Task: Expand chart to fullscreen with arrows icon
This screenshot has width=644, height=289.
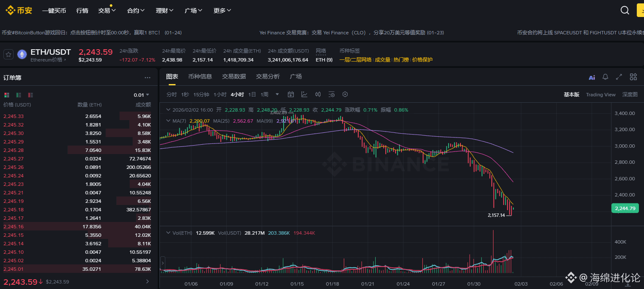Action: pyautogui.click(x=619, y=77)
